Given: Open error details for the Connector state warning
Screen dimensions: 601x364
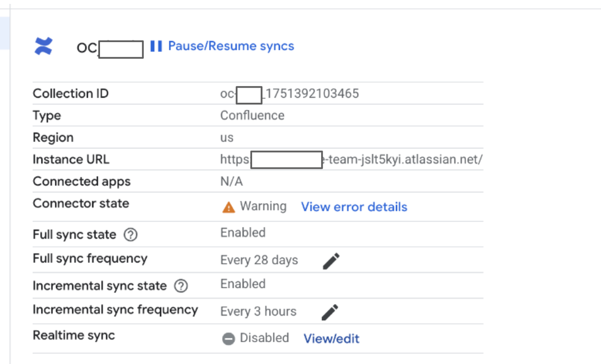Looking at the screenshot, I should click(x=354, y=207).
